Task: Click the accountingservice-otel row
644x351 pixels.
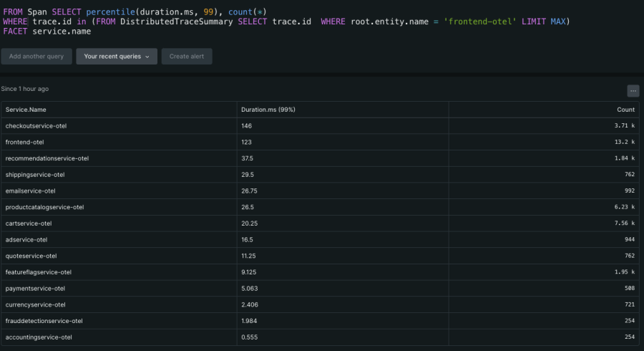Action: pyautogui.click(x=39, y=337)
